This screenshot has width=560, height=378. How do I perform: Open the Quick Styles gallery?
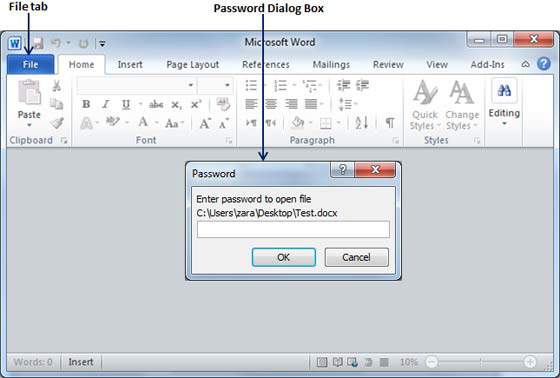point(425,105)
